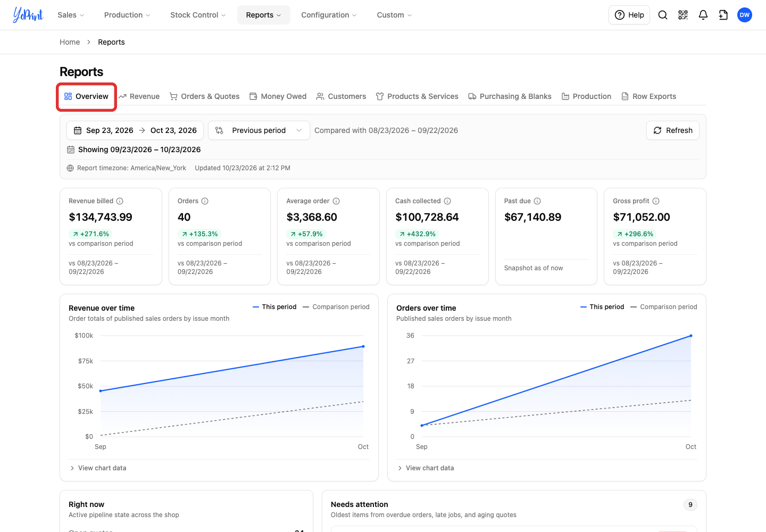Screen dimensions: 766x532
Task: Open the Sales menu
Action: coord(71,15)
